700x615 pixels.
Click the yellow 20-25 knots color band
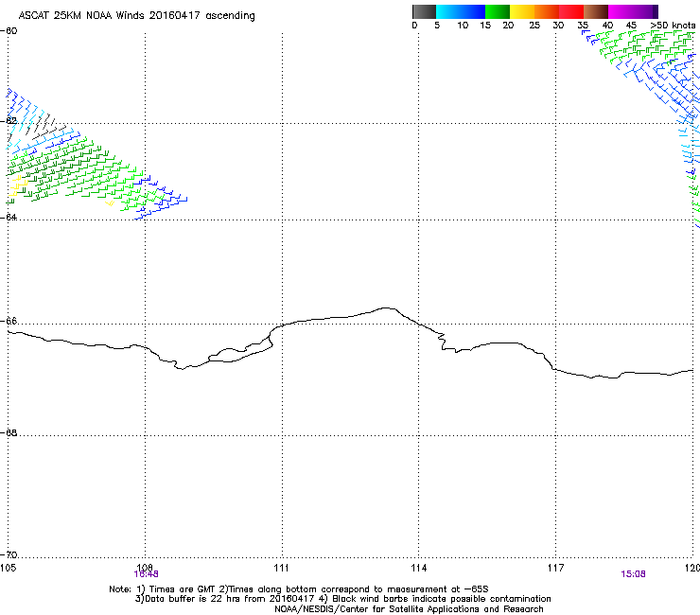pos(522,11)
